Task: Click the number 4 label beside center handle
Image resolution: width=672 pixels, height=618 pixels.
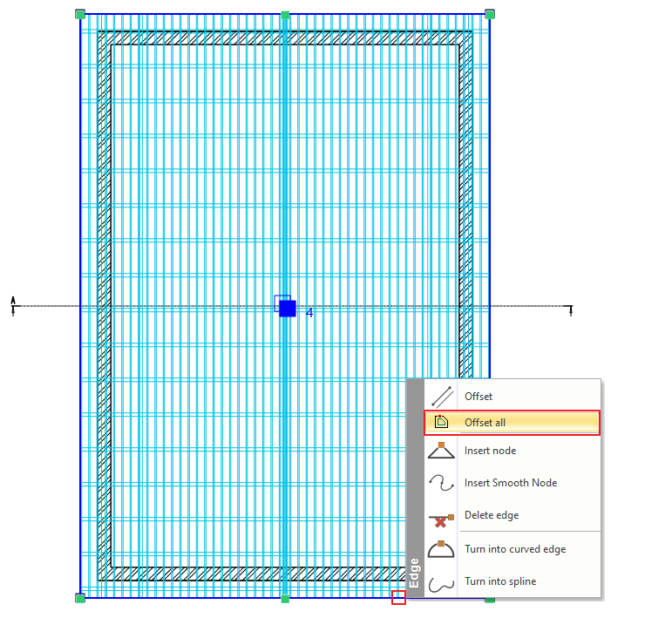Action: tap(309, 312)
